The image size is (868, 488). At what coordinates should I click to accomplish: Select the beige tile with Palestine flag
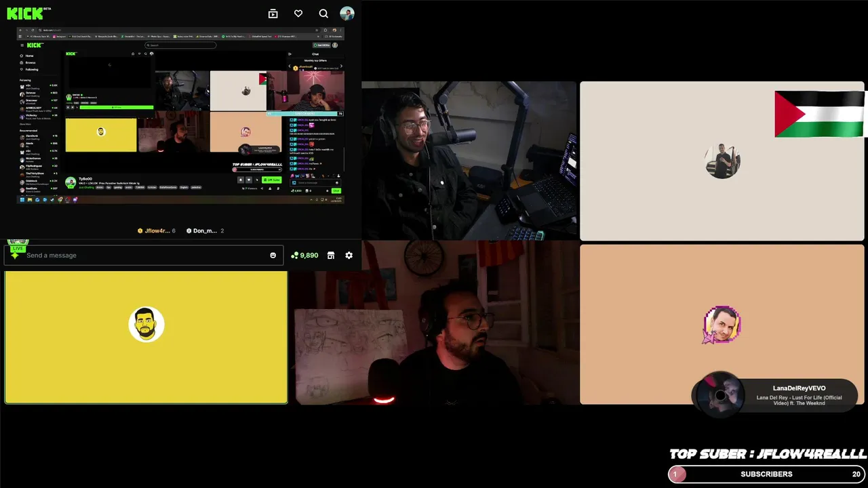[722, 161]
